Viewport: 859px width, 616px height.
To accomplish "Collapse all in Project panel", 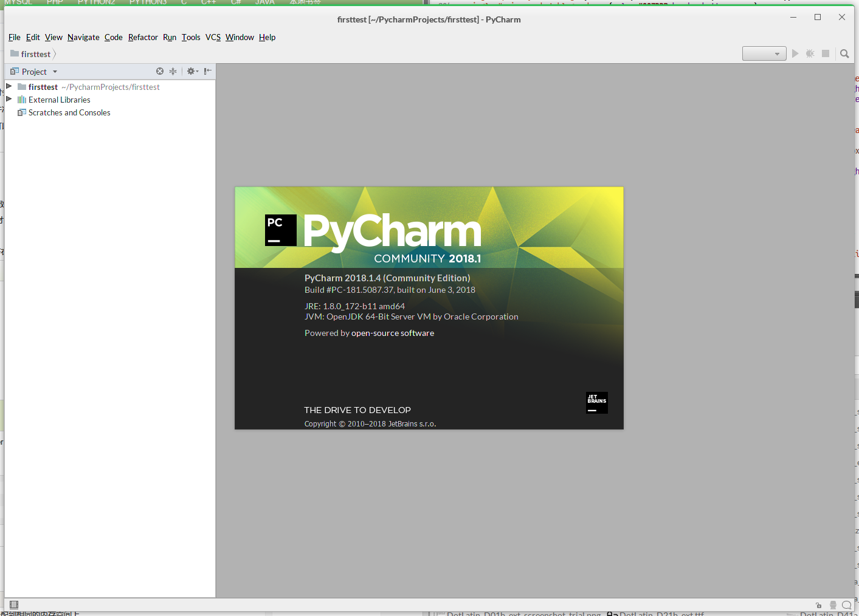I will (173, 71).
